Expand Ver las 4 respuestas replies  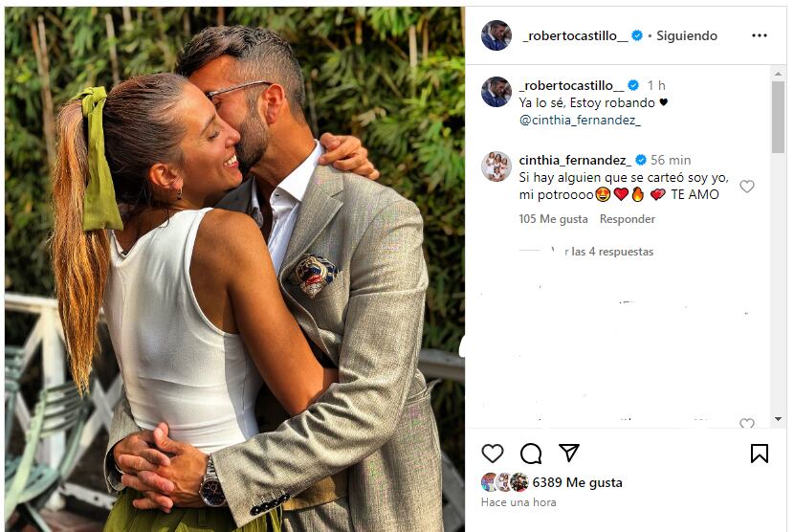[602, 252]
